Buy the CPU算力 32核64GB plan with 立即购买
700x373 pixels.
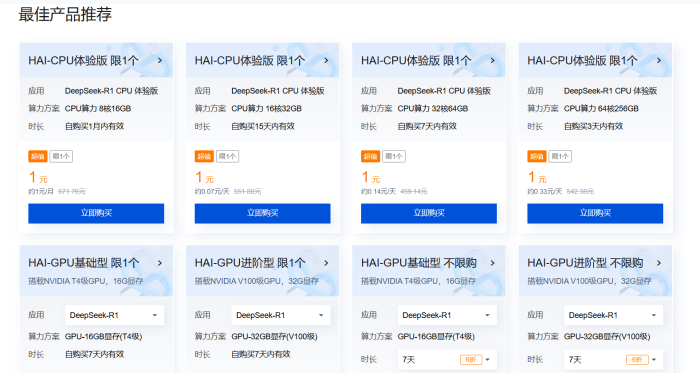coord(429,213)
